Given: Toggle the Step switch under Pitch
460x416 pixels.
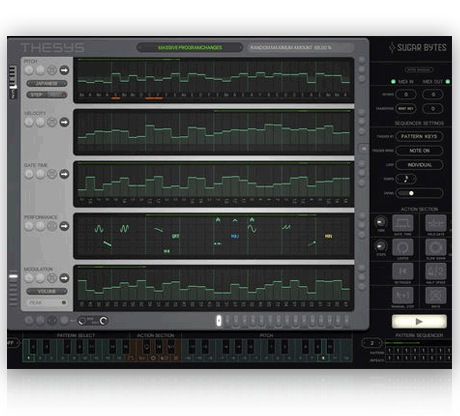Looking at the screenshot, I should tap(47, 95).
